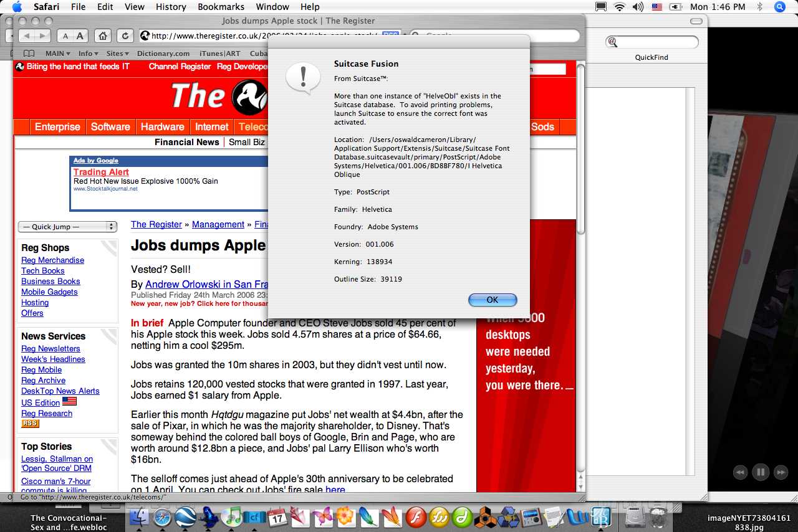
Task: Click the Mobile Gadgets link
Action: (x=49, y=292)
